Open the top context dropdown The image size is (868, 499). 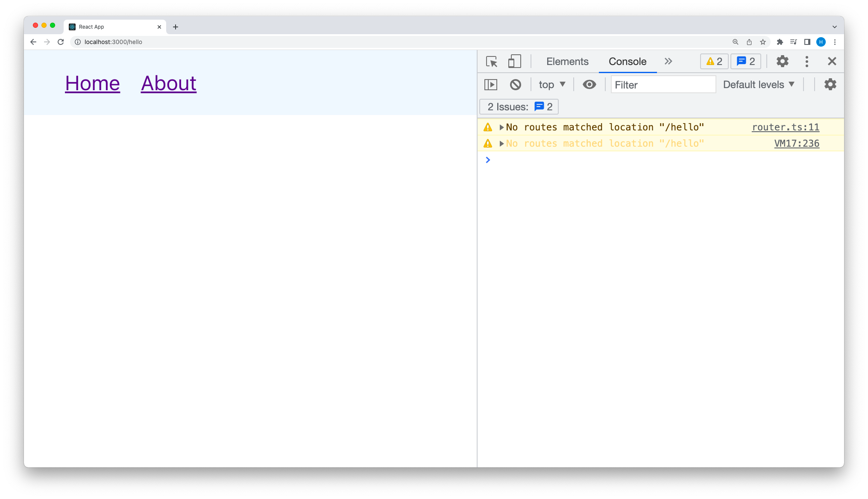tap(552, 85)
